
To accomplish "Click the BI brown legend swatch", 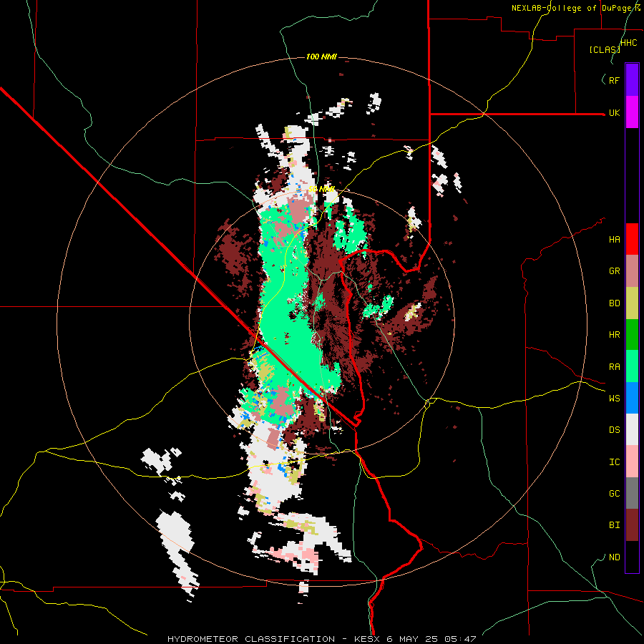I will pos(632,525).
